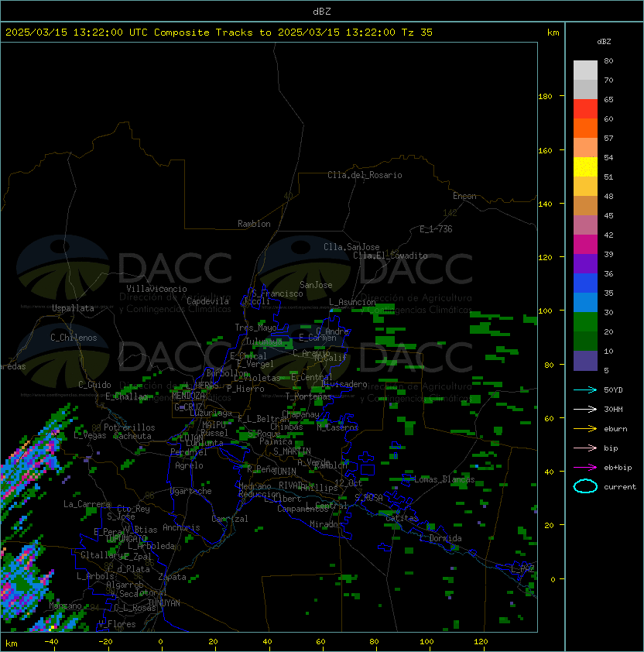Click the S_Francisco map label
Screen dimensions: 644x652
click(277, 293)
